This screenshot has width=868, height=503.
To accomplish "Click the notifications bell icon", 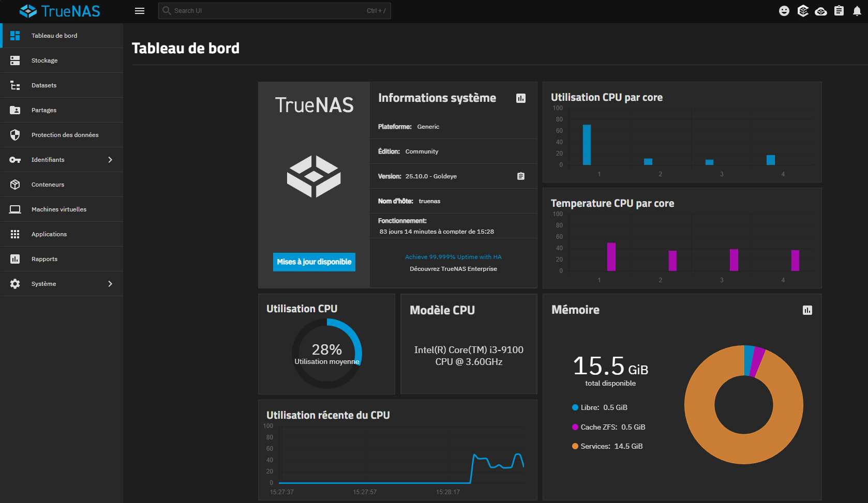I will point(857,10).
